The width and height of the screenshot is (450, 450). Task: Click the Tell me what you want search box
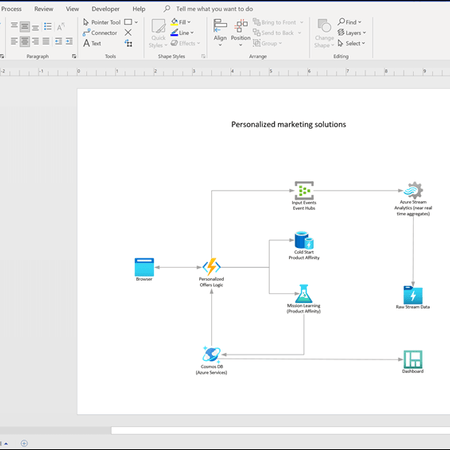click(x=214, y=9)
